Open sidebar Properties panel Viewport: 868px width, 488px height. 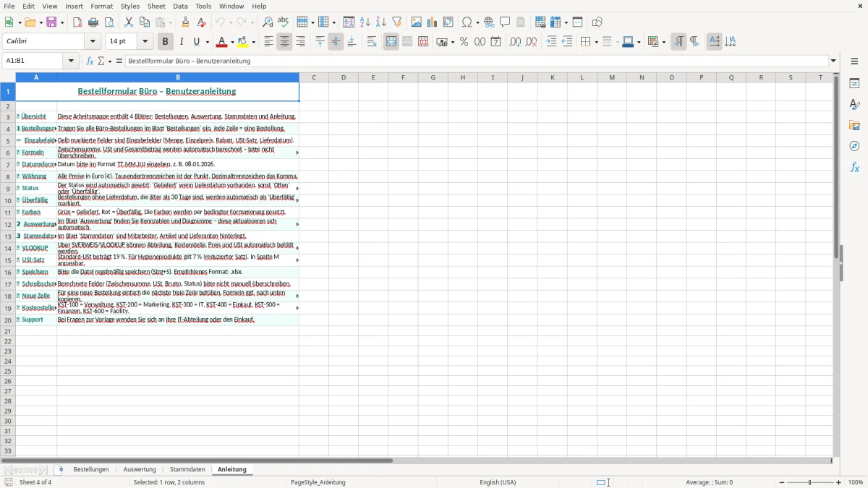854,84
